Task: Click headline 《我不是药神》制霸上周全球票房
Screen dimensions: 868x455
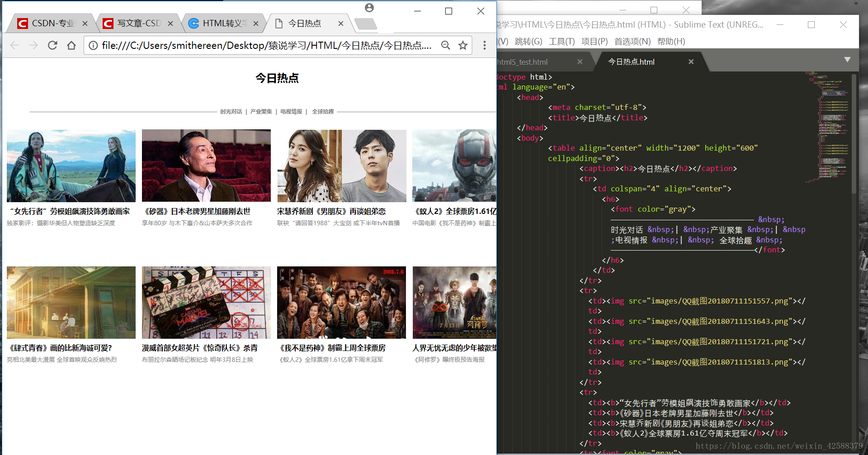Action: 331,348
